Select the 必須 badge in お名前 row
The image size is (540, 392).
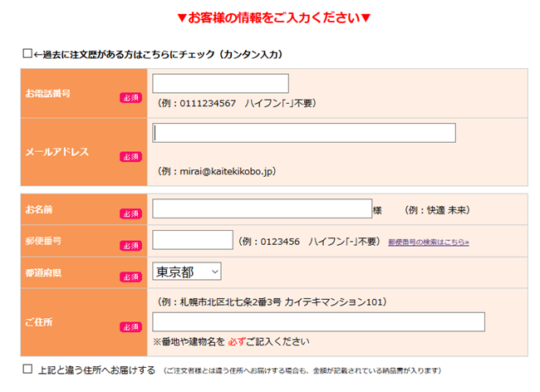tap(130, 213)
